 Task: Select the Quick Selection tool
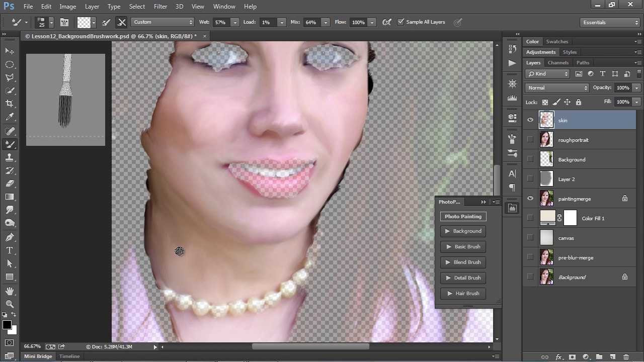coord(10,90)
